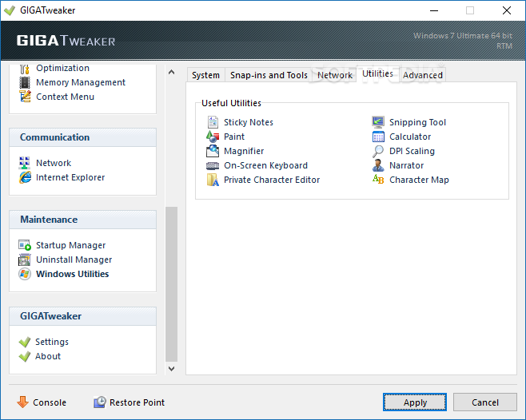Switch to the Network tab
The image size is (526, 420).
335,75
